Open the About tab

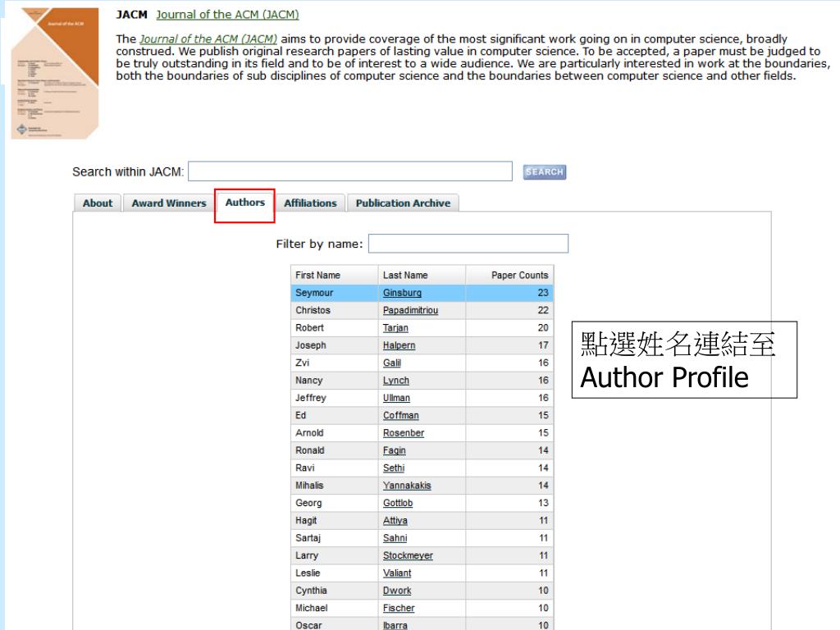click(x=98, y=203)
